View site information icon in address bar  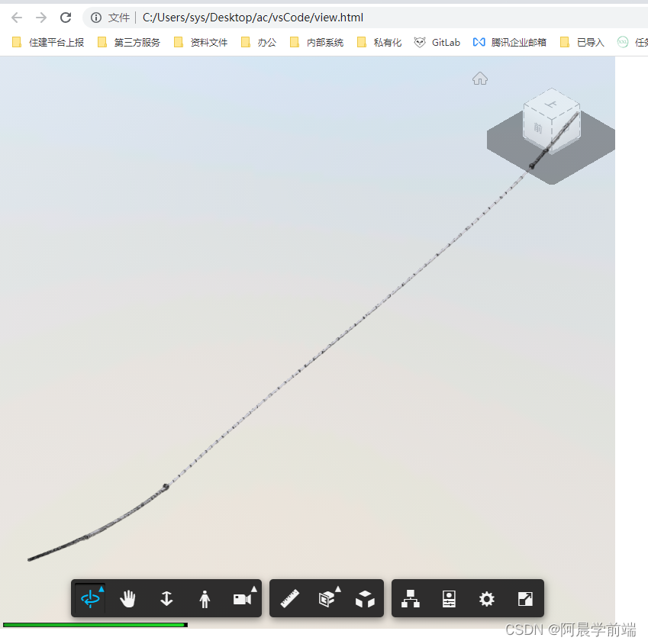[x=96, y=18]
